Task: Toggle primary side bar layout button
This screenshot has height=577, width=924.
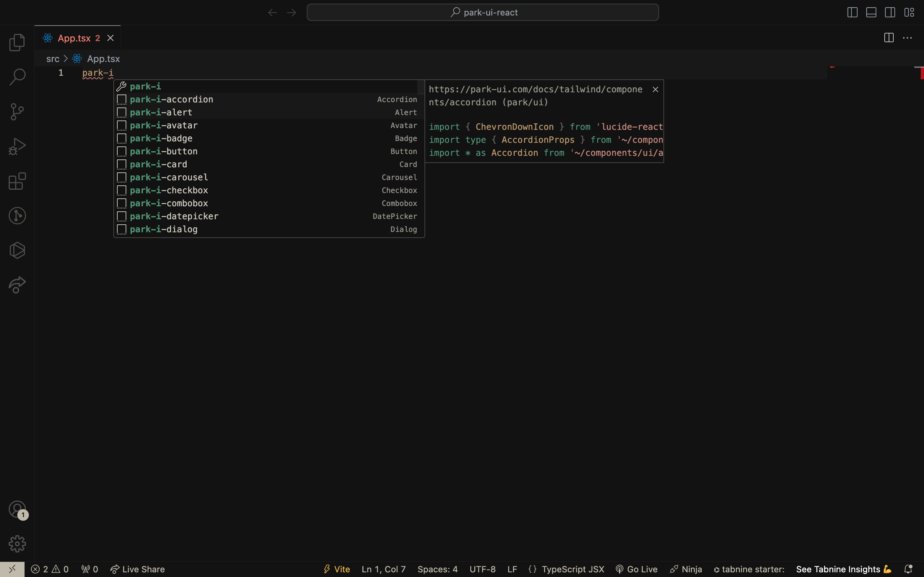Action: click(x=852, y=12)
